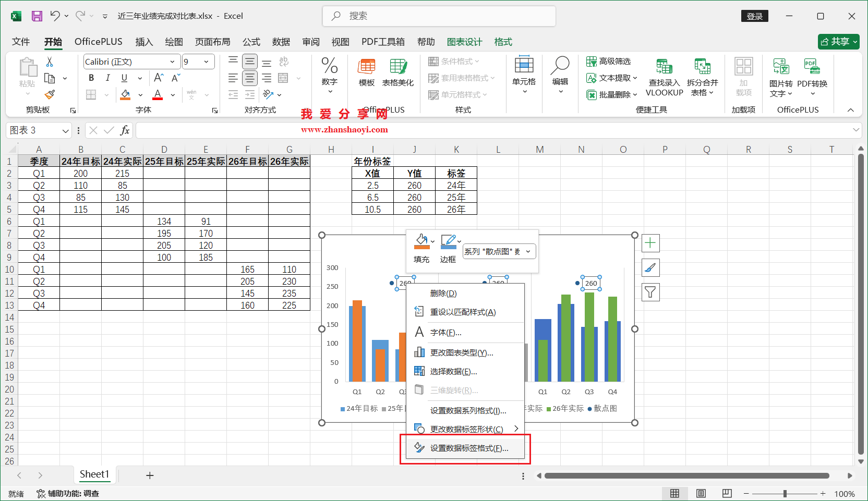Click the 登录 sign-in button
868x501 pixels.
click(x=754, y=16)
